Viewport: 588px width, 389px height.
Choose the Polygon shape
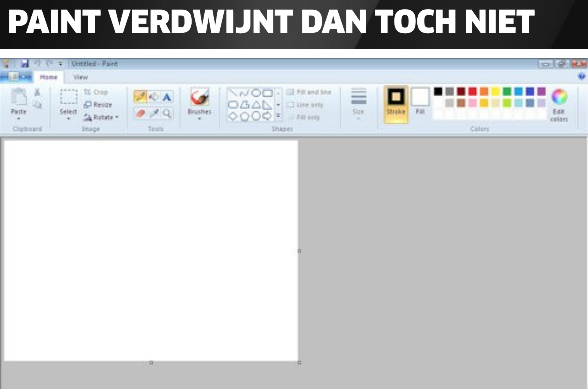pos(244,104)
